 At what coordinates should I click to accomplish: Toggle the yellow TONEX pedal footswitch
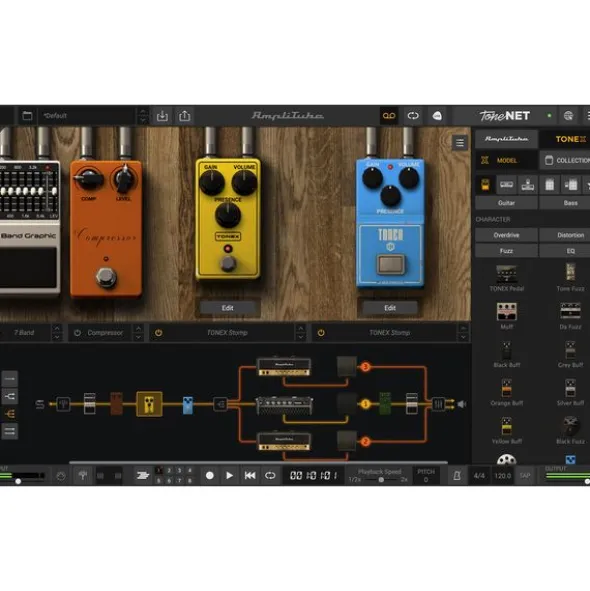pos(228,263)
